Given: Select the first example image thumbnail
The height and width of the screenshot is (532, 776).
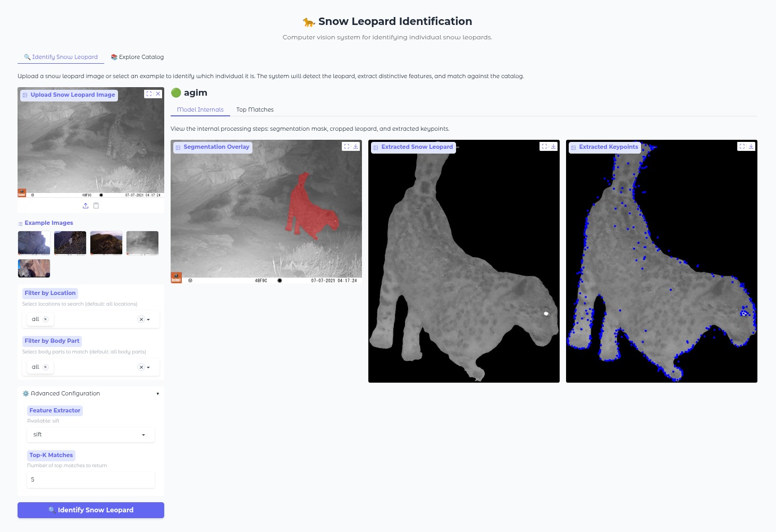Looking at the screenshot, I should tap(34, 243).
